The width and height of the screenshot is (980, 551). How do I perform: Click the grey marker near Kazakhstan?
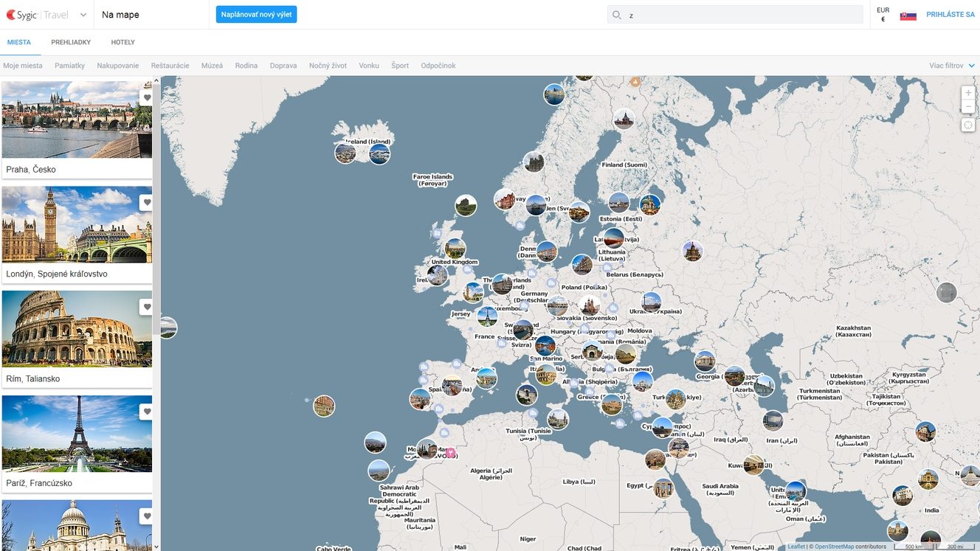pyautogui.click(x=946, y=293)
